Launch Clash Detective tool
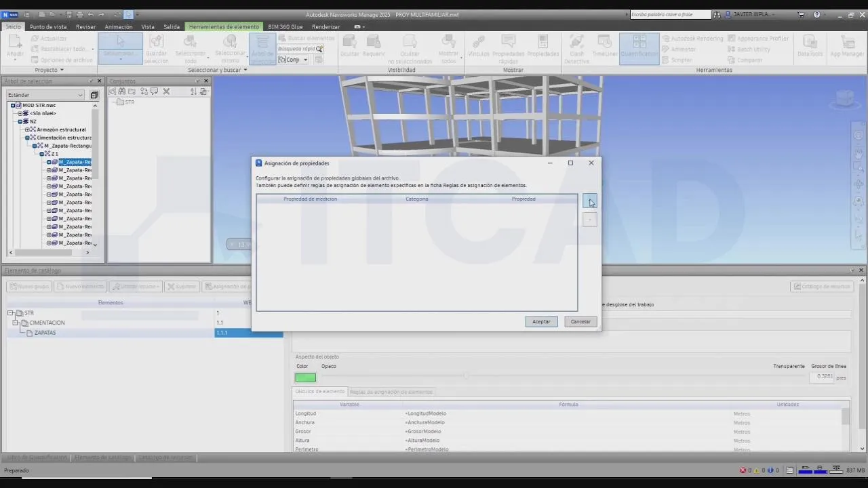868x488 pixels. coord(577,48)
